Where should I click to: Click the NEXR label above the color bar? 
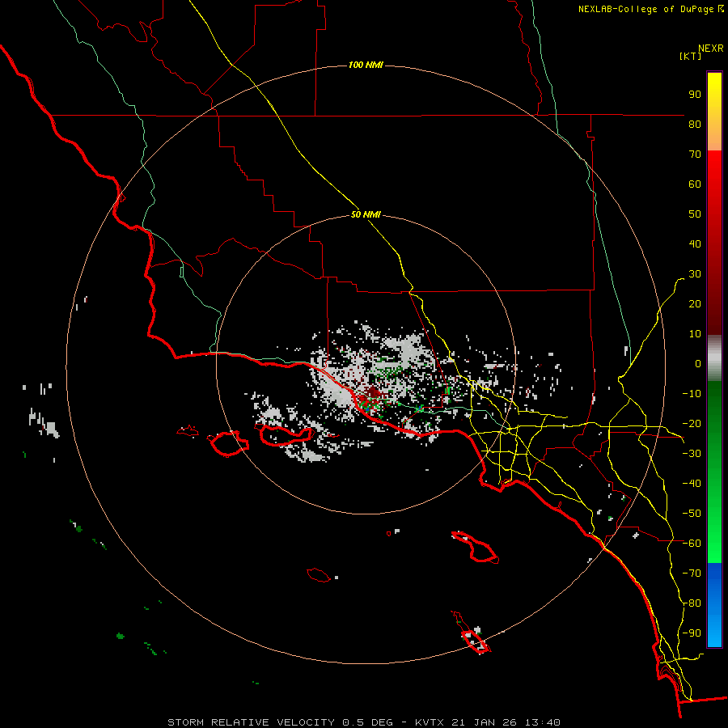711,49
